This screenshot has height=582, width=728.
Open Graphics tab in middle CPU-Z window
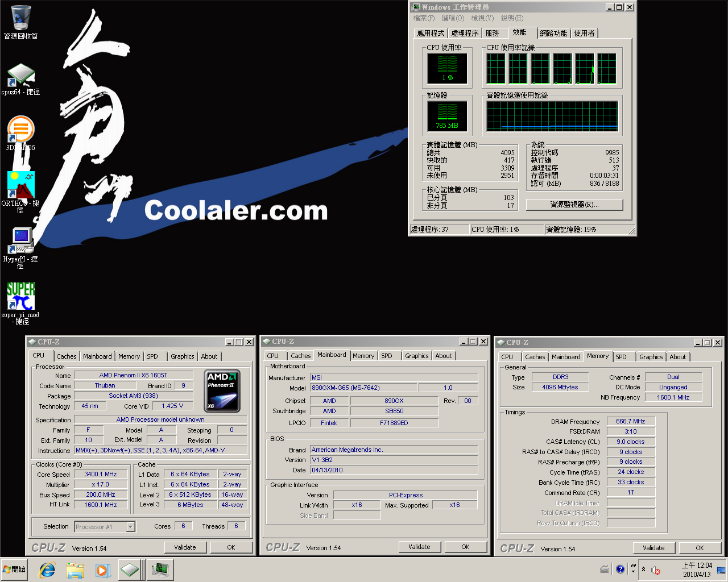pos(417,356)
